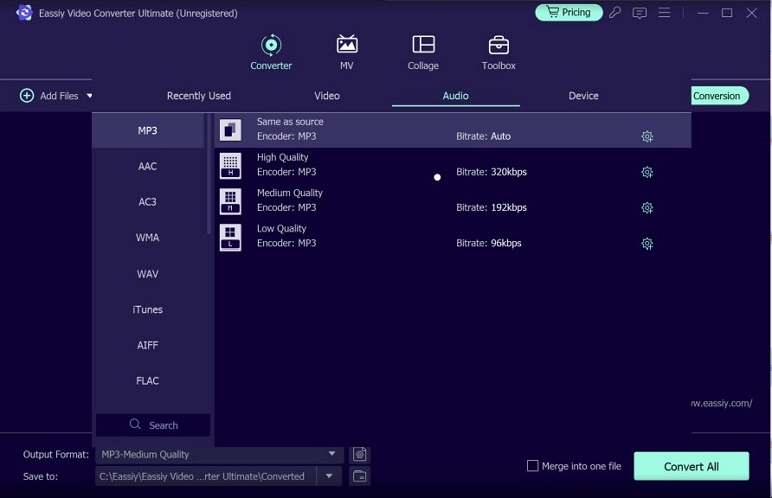Image resolution: width=772 pixels, height=498 pixels.
Task: Click Low Quality preset icon
Action: point(230,237)
